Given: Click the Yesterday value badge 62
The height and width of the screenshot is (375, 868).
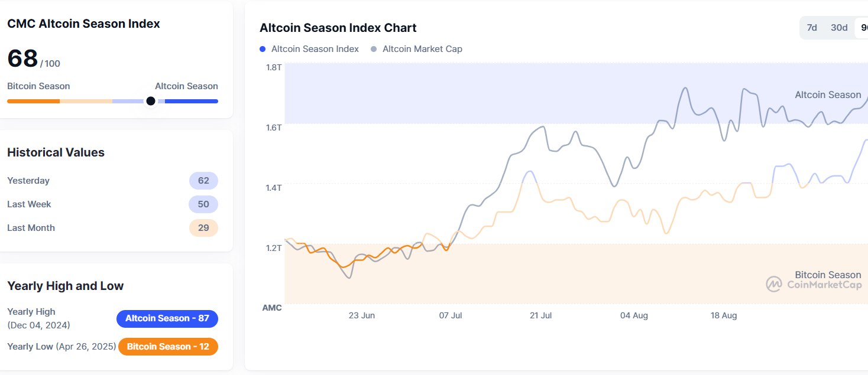Looking at the screenshot, I should coord(203,181).
